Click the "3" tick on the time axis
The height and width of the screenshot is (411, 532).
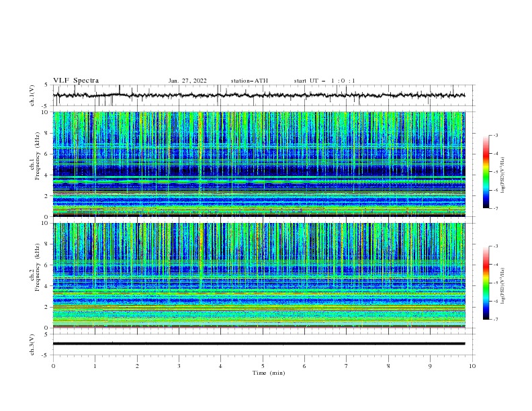tap(179, 366)
